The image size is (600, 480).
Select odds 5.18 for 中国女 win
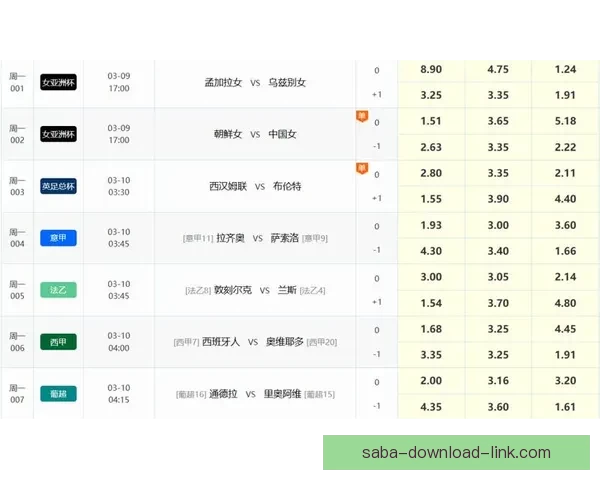[565, 121]
